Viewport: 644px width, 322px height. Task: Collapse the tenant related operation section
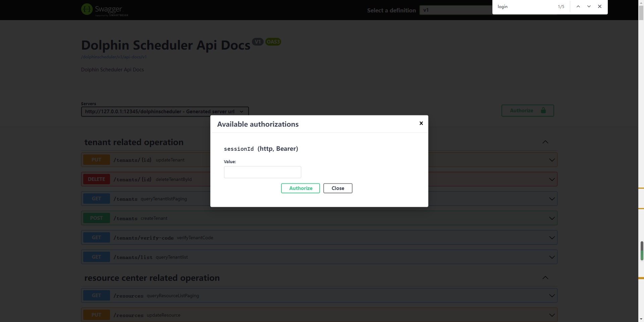[x=545, y=142]
